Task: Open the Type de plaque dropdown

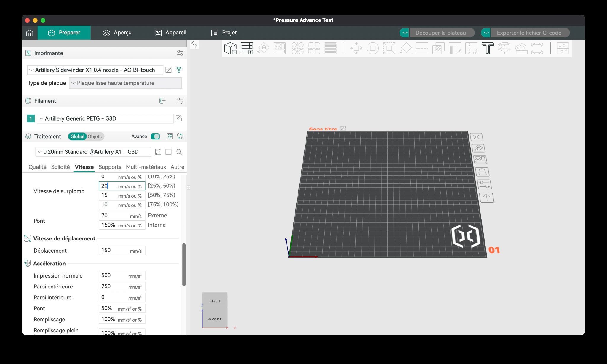Action: [125, 83]
